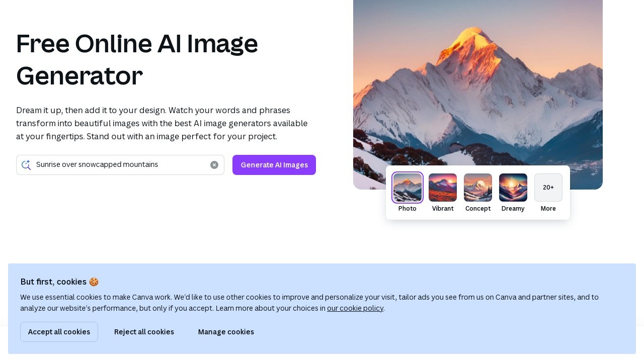Click the Dreamy style label

click(x=513, y=209)
